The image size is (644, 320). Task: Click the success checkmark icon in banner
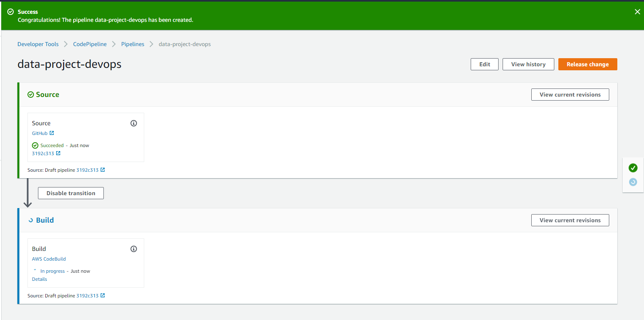click(x=11, y=12)
